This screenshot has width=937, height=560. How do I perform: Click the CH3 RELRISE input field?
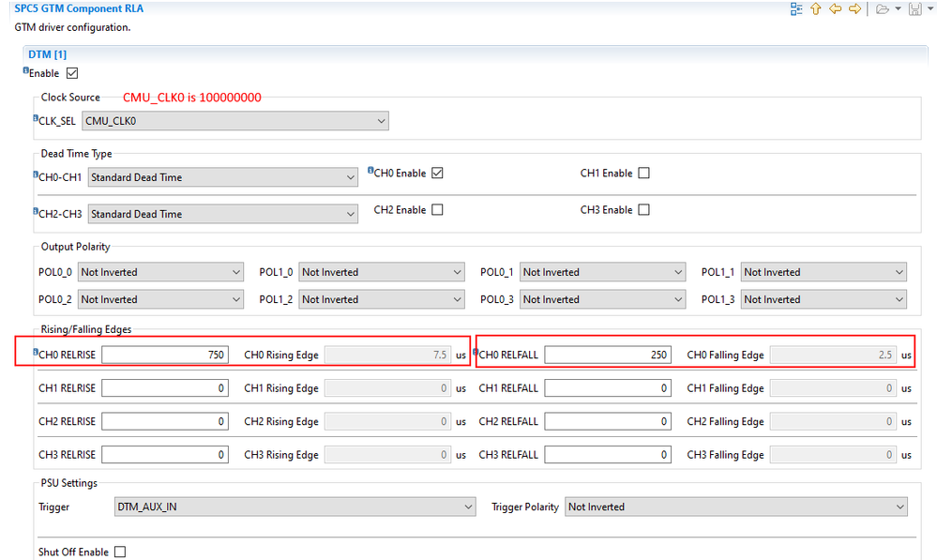(165, 455)
